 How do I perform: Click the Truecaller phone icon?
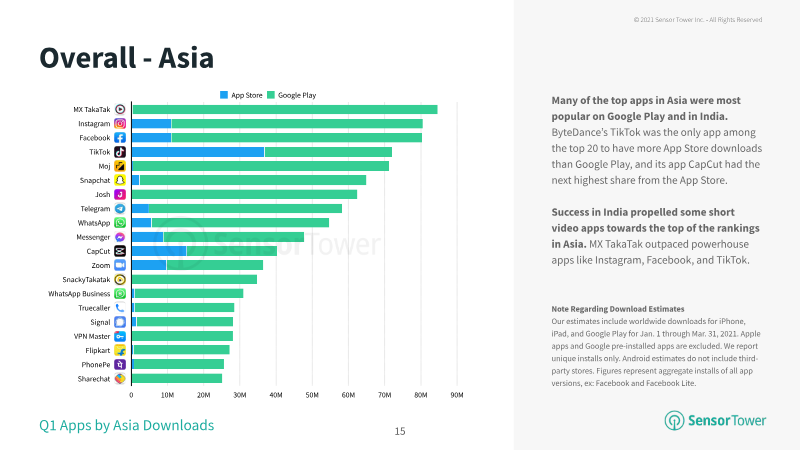[x=120, y=308]
